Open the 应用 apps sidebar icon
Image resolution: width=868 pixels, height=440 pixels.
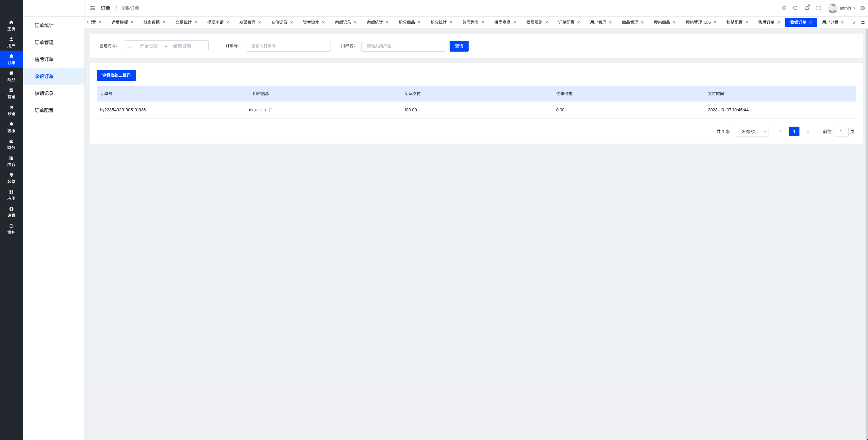coord(11,195)
